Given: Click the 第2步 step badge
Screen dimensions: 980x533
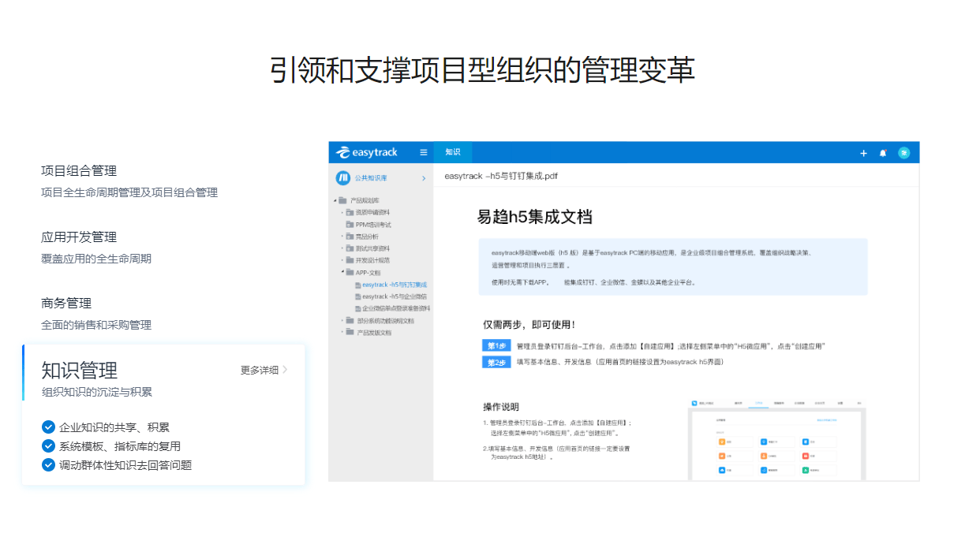Looking at the screenshot, I should [x=496, y=362].
